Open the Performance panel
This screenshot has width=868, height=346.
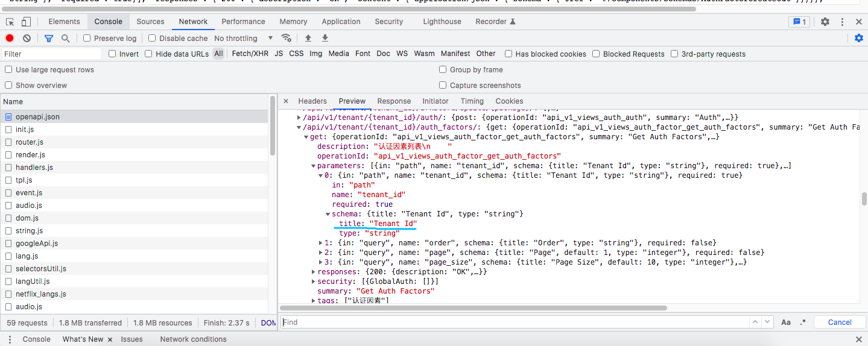pyautogui.click(x=243, y=22)
